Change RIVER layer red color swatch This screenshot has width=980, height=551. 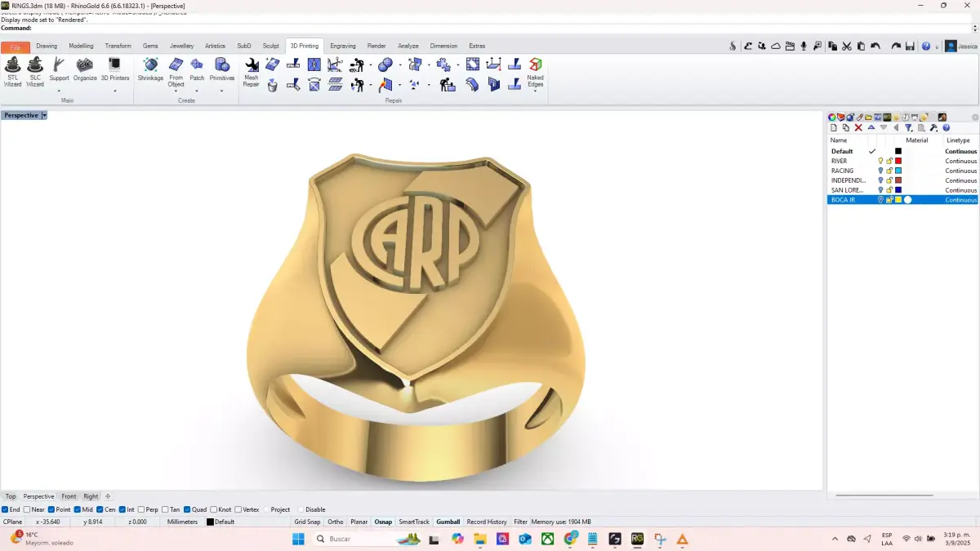(898, 161)
